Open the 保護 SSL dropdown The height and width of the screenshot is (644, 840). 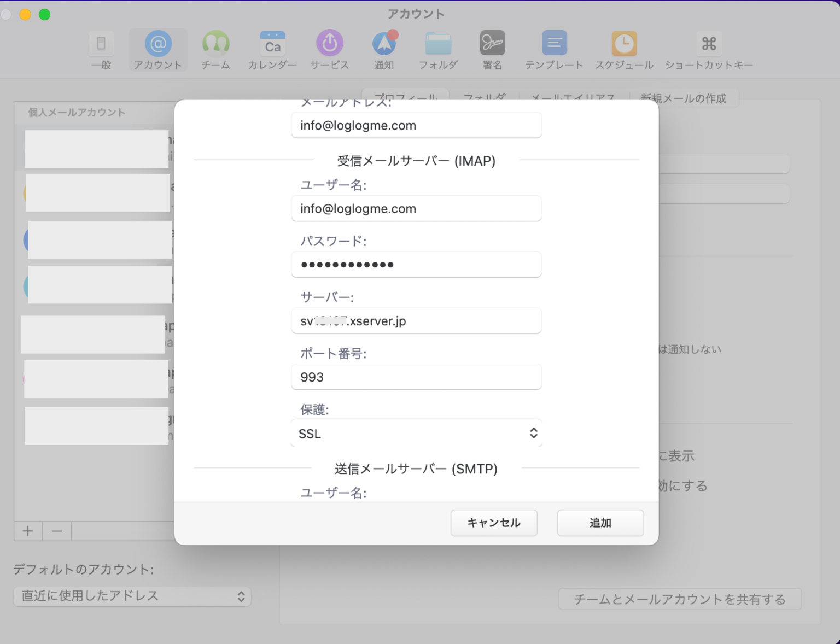click(416, 433)
